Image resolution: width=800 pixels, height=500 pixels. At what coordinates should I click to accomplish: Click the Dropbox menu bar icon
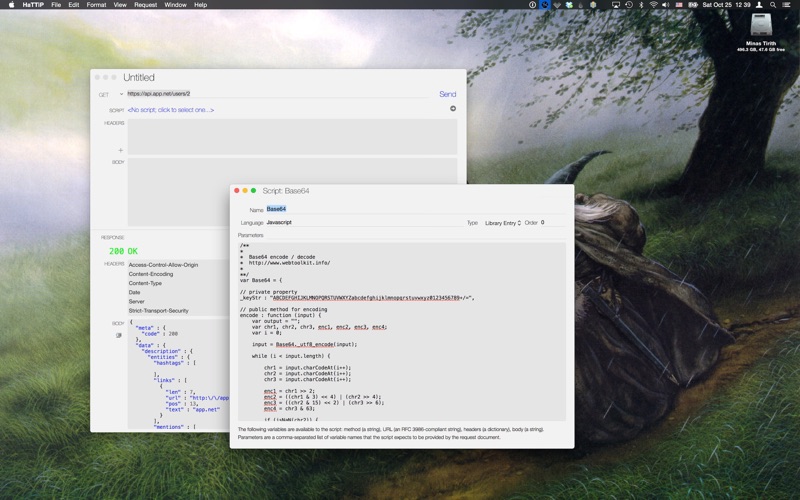point(574,5)
